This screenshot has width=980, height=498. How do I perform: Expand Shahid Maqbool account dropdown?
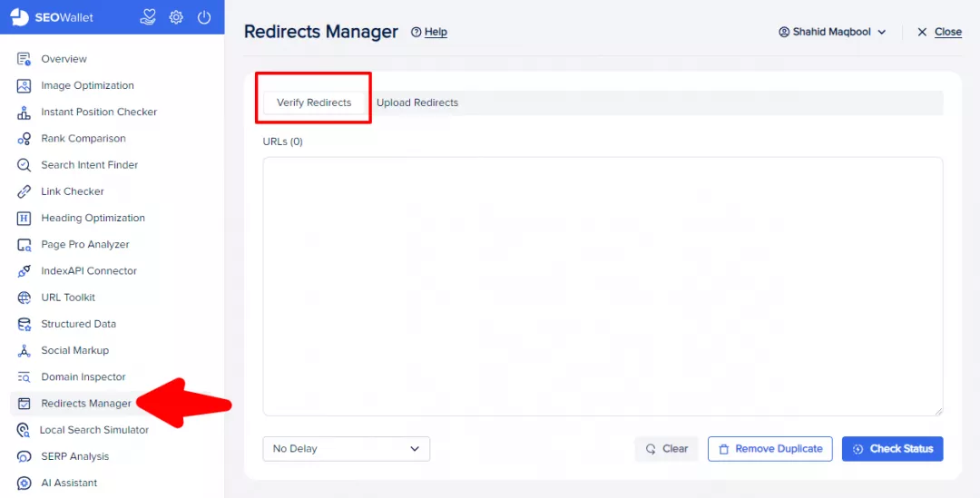832,32
